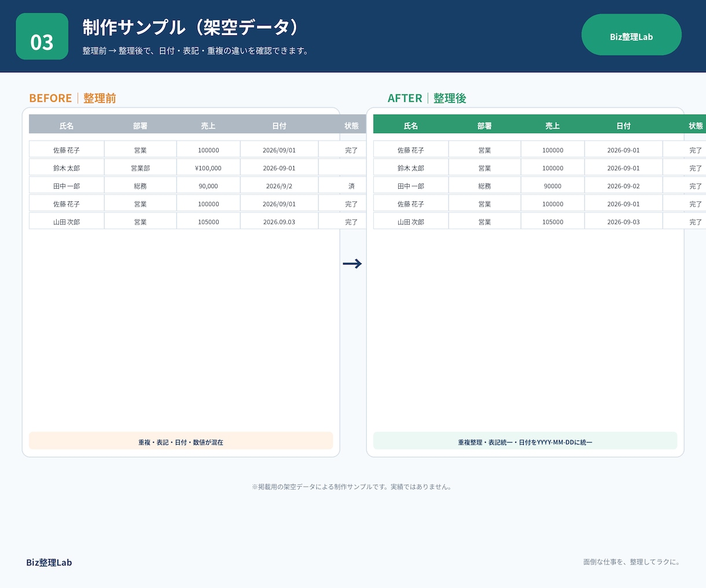Screen dimensions: 706x588
Task: Click 営業 in the After table's 山田 row
Action: pos(484,222)
